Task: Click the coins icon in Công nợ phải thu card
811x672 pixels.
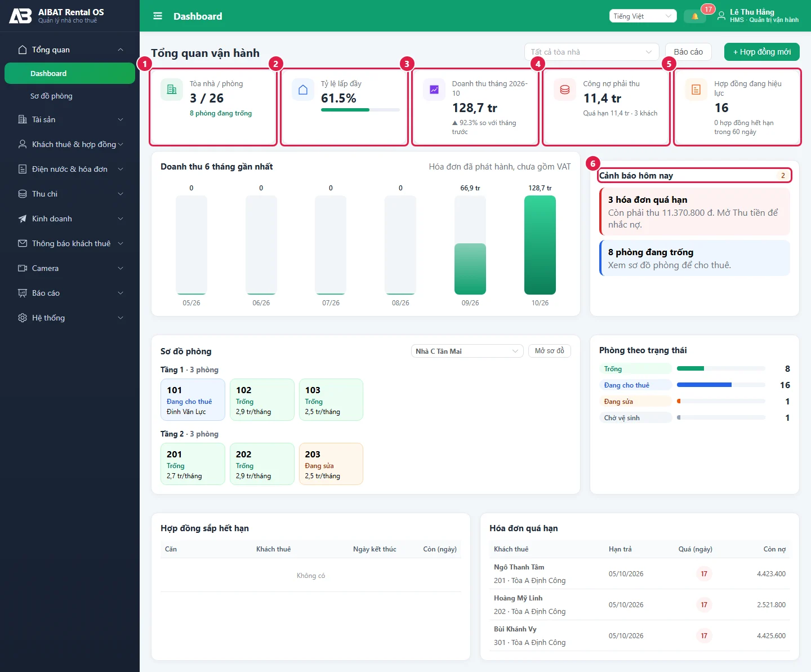Action: pyautogui.click(x=565, y=90)
